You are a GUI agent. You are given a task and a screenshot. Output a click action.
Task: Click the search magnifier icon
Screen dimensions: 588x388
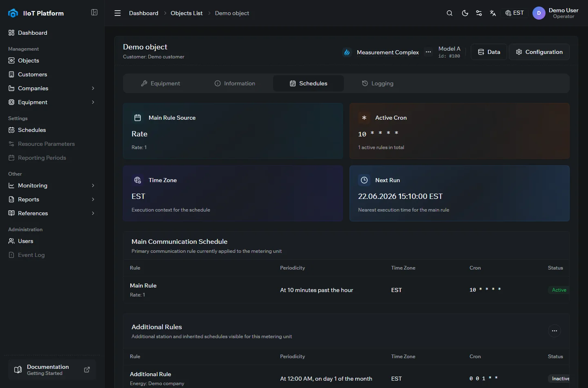[x=450, y=13]
